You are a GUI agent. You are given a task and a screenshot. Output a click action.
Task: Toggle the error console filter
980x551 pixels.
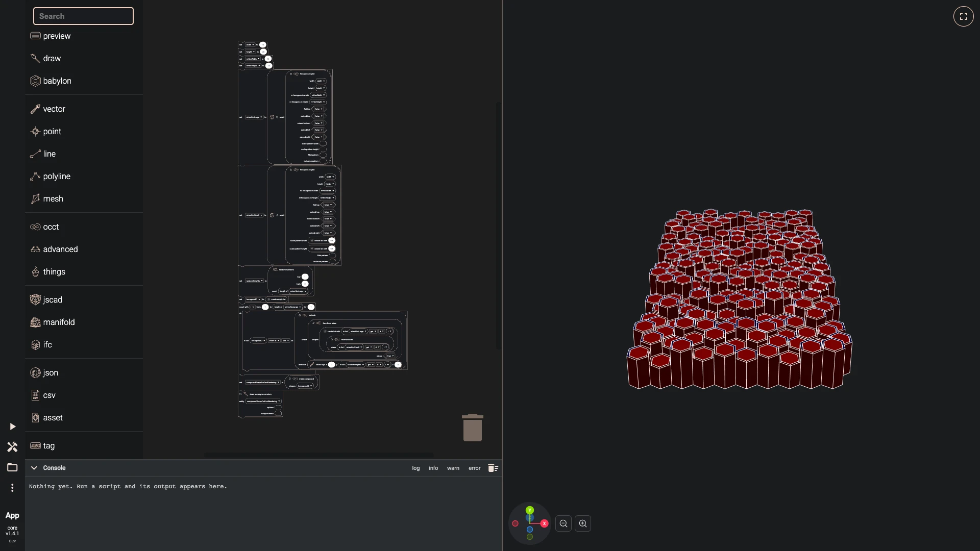[475, 468]
